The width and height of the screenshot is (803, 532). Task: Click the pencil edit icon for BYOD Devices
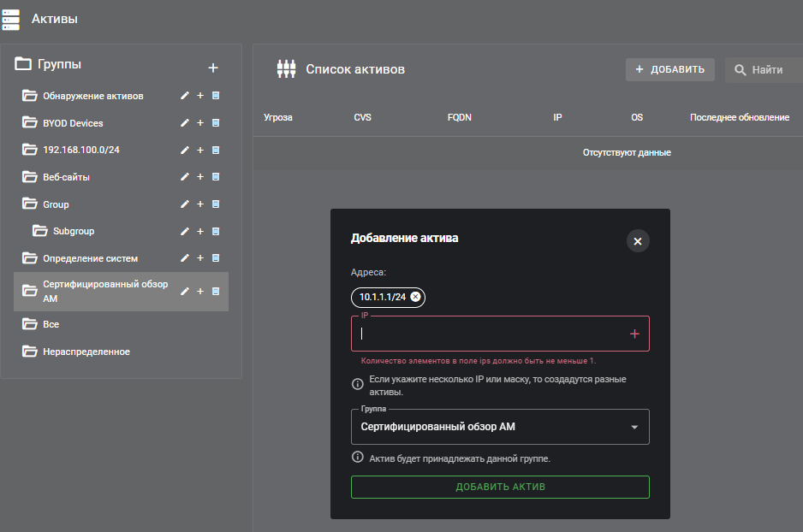(184, 123)
